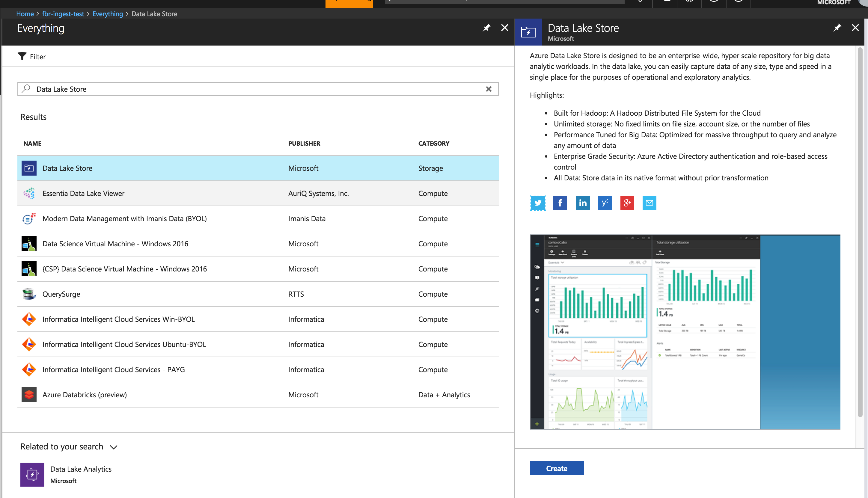Select Azure Databricks (preview) result
This screenshot has width=868, height=498.
(x=258, y=394)
